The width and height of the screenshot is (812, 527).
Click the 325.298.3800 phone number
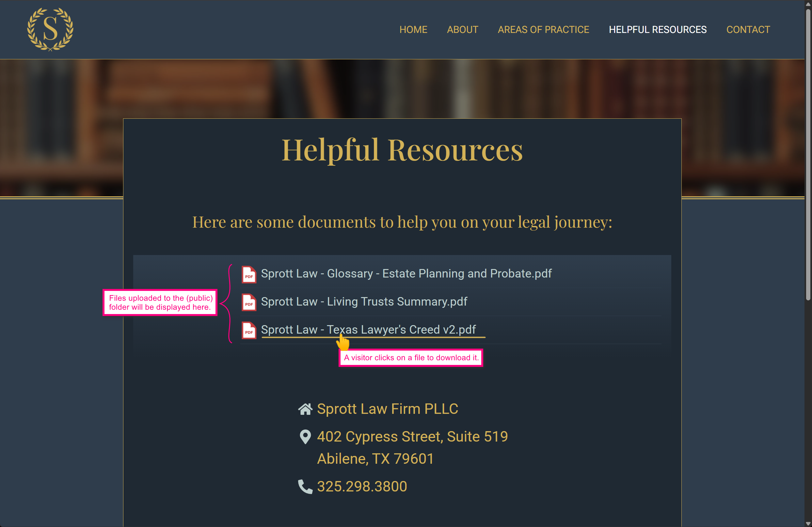362,487
